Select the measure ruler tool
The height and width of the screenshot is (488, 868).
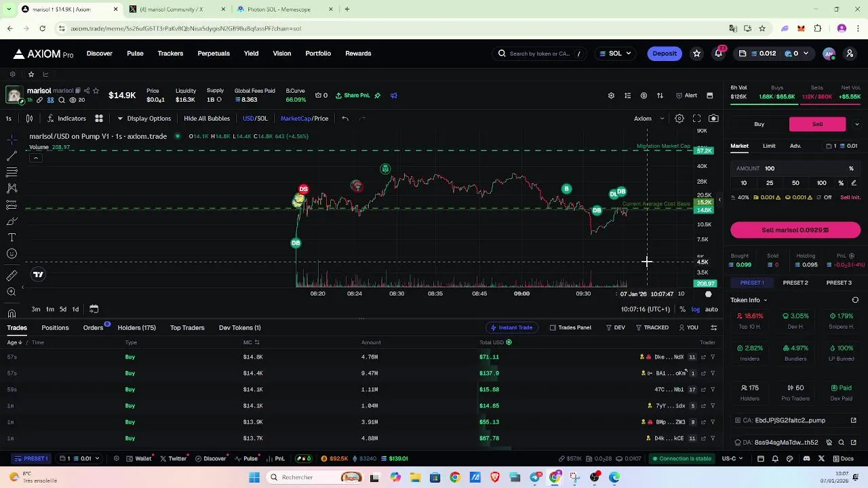pos(12,275)
